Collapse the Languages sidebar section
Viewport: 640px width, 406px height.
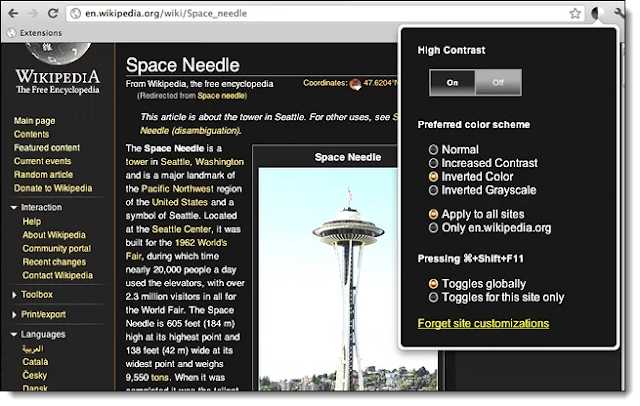(14, 335)
